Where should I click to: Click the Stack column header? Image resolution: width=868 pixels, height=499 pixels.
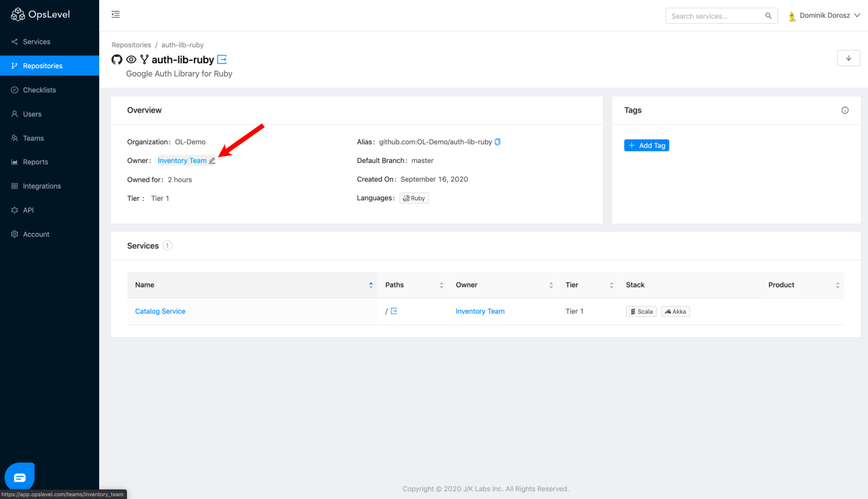tap(635, 285)
